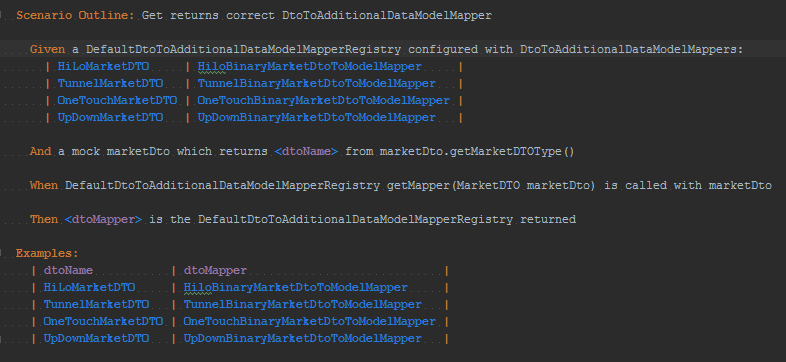The image size is (786, 362).
Task: Click UpDownBinaryMarketDtoToModelMapper in the Given table
Action: click(316, 117)
